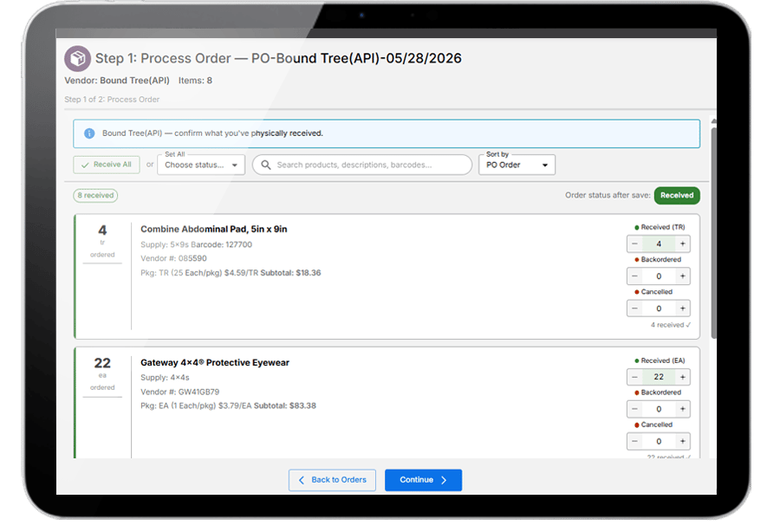Screen dimensions: 780x532
Task: Click the Receive All button
Action: (x=107, y=165)
